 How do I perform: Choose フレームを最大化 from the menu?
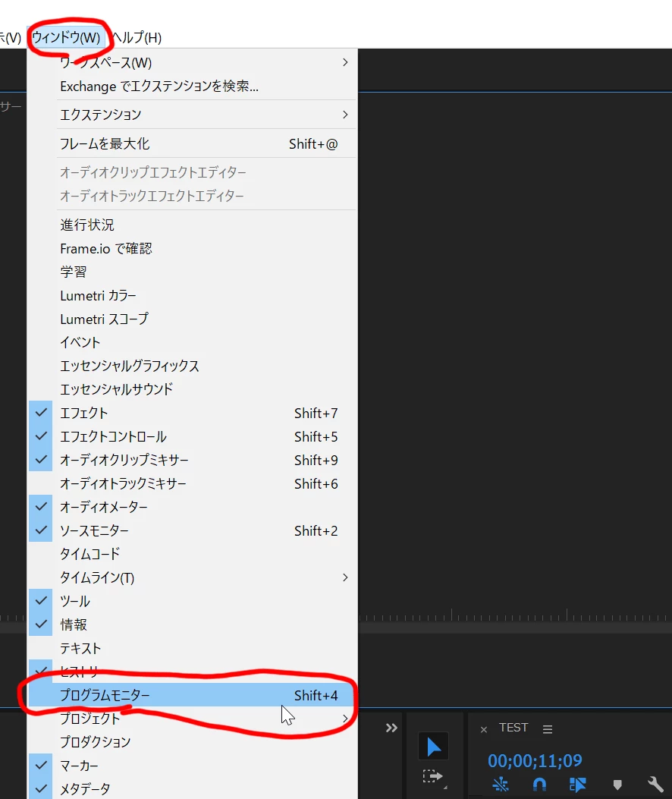(192, 143)
